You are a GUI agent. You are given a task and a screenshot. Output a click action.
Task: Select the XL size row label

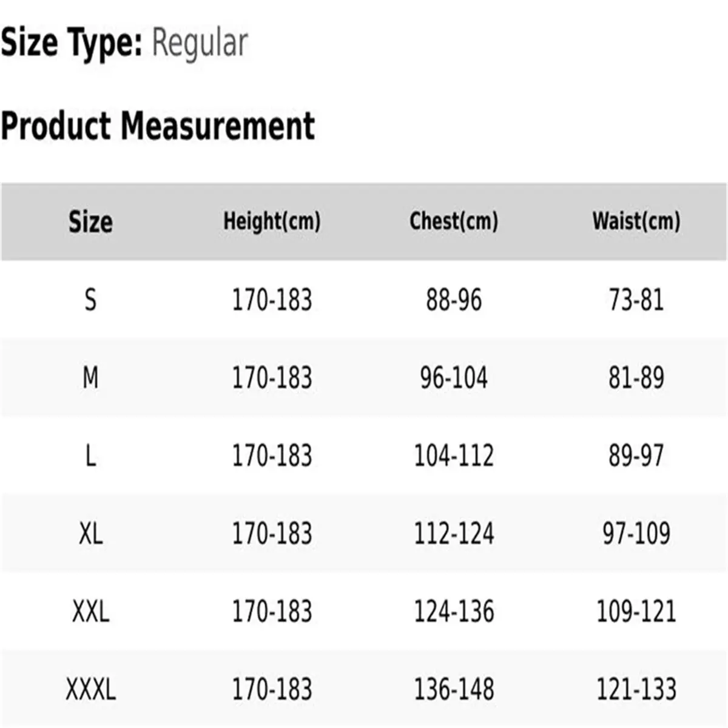90,534
